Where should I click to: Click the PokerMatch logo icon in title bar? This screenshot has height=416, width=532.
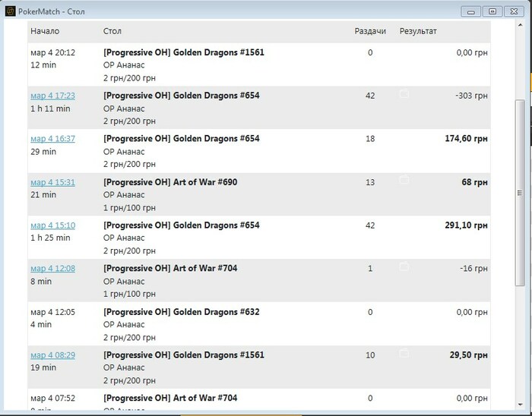tap(10, 11)
